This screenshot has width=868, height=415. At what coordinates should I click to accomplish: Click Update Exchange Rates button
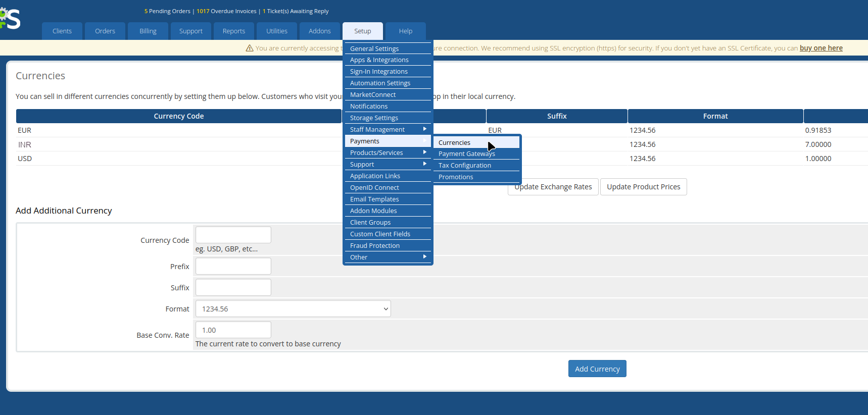(x=553, y=187)
